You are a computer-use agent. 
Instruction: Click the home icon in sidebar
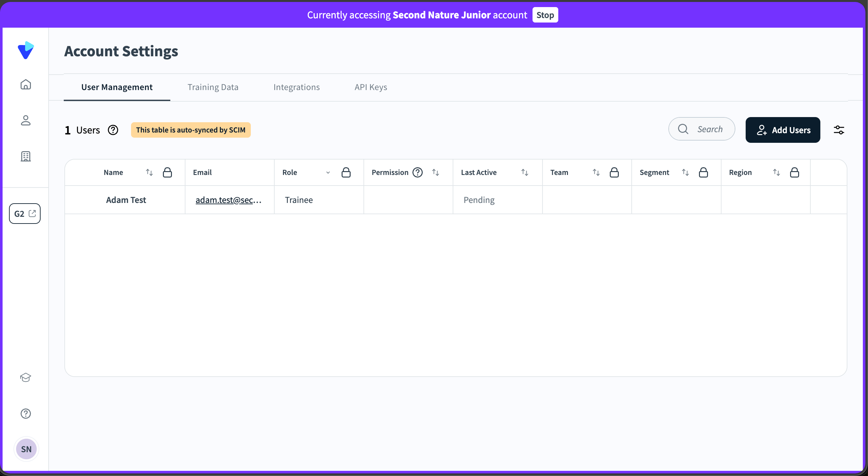coord(26,84)
